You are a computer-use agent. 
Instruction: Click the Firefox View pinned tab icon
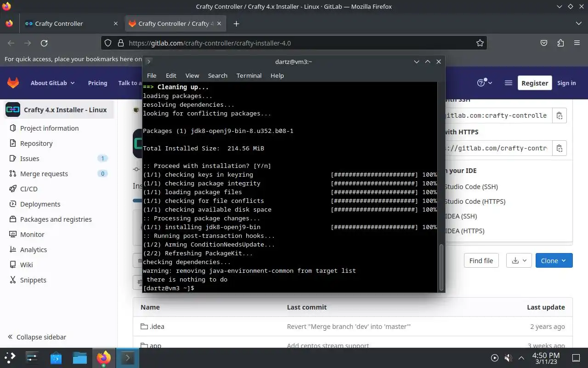[x=9, y=23]
